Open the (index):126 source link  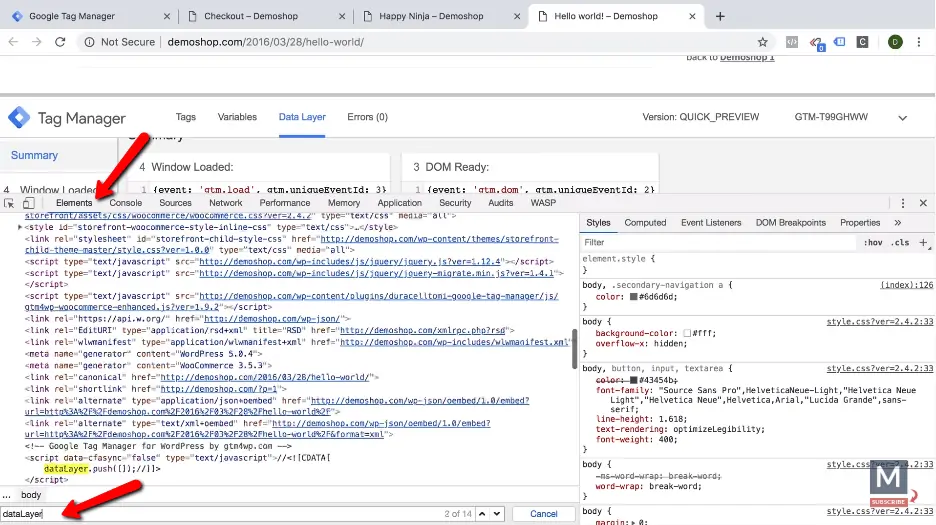906,285
